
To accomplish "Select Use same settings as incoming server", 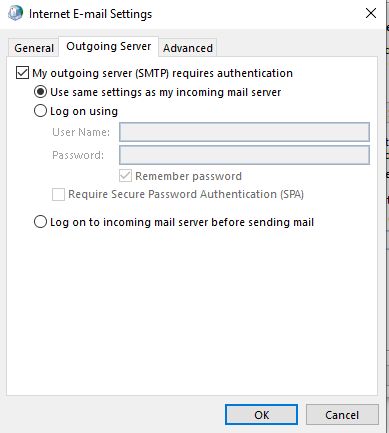I will [40, 92].
